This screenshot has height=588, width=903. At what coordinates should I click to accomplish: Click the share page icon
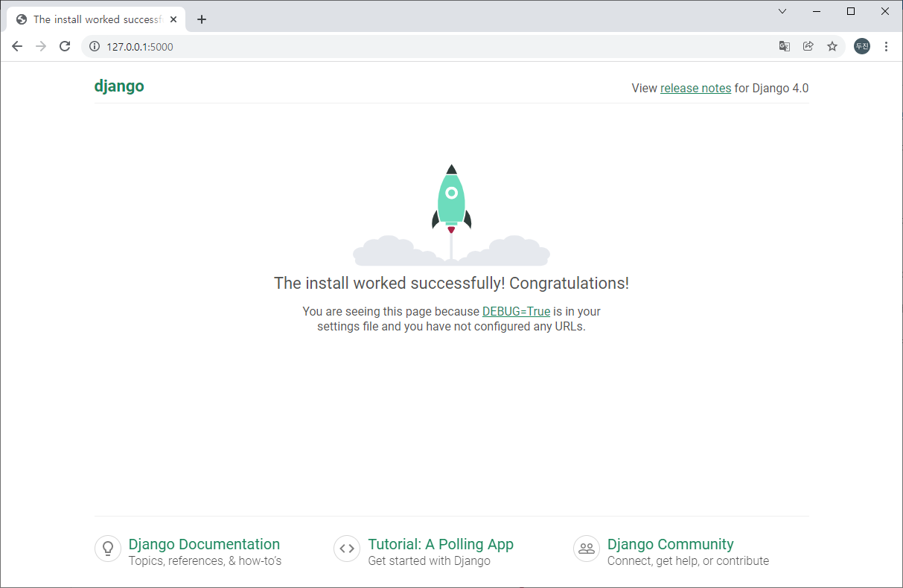coord(808,46)
